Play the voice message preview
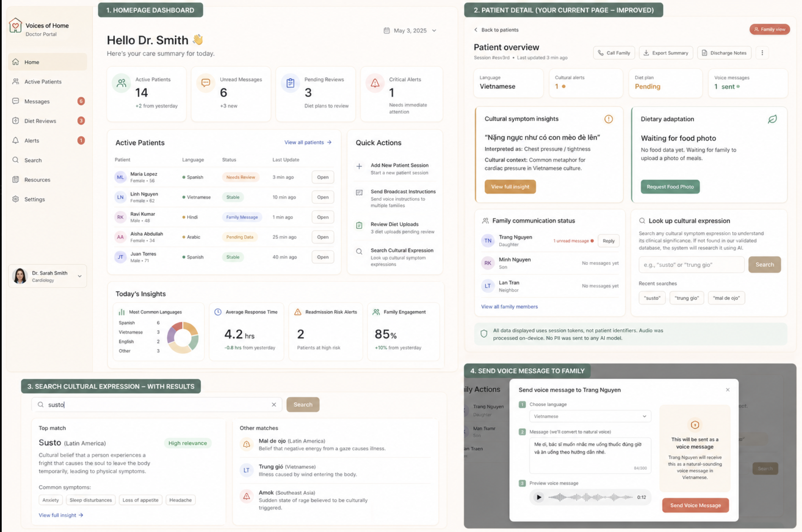Viewport: 802px width, 532px height. [x=539, y=497]
